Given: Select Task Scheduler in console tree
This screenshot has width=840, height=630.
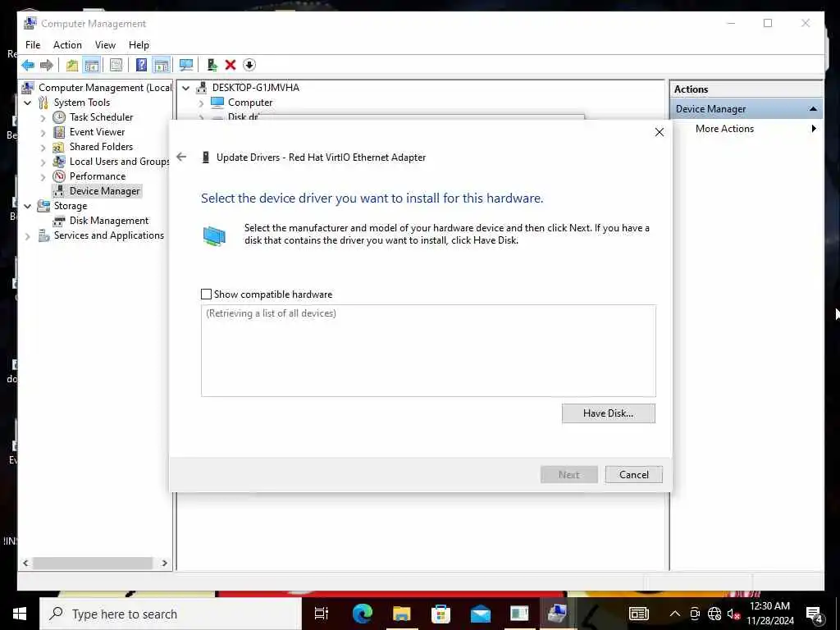Looking at the screenshot, I should 101,117.
